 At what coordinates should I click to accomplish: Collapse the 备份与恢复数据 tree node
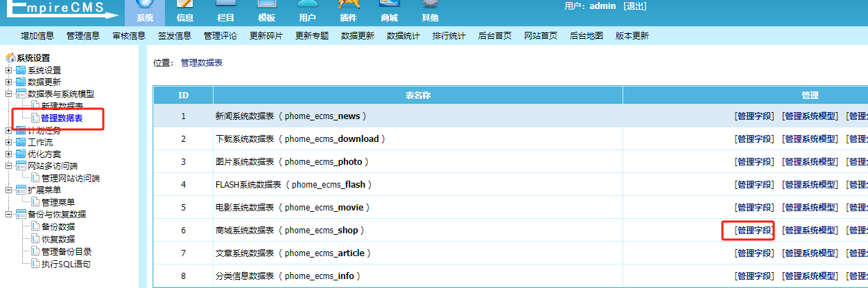8,214
